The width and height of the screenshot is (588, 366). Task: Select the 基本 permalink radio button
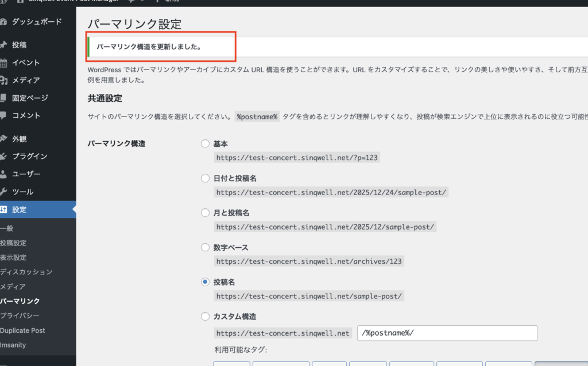(205, 143)
